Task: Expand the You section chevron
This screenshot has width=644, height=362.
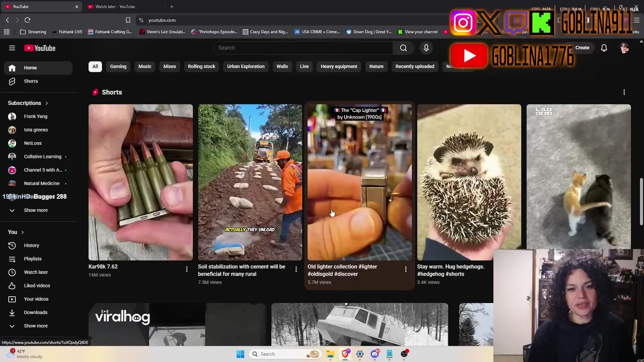Action: tap(22, 232)
